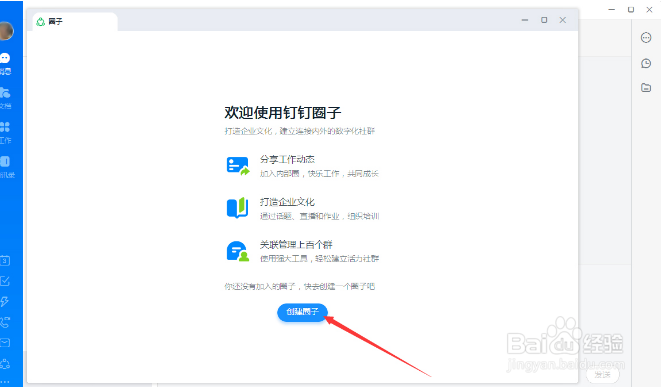
Task: Click the 分享工作动态 title text
Action: pos(288,159)
